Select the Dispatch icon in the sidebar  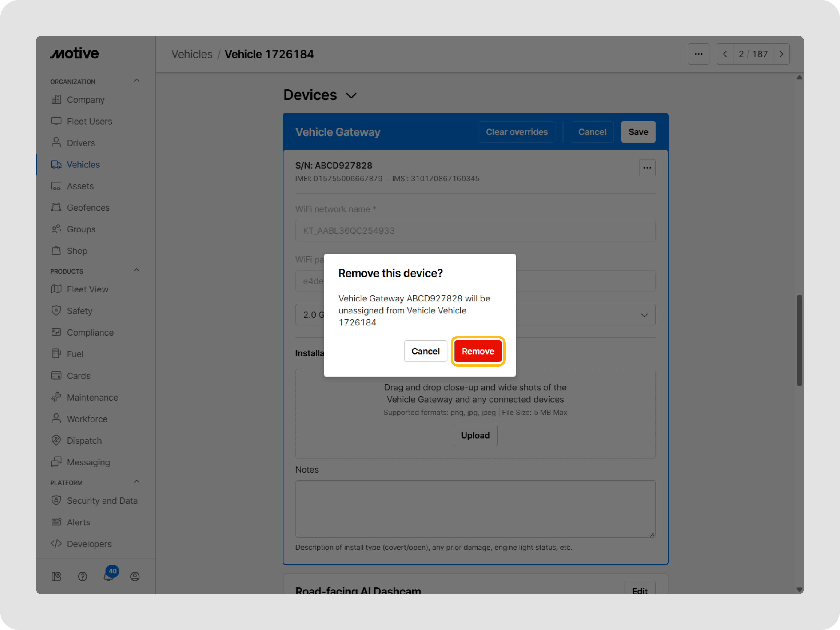(x=56, y=440)
